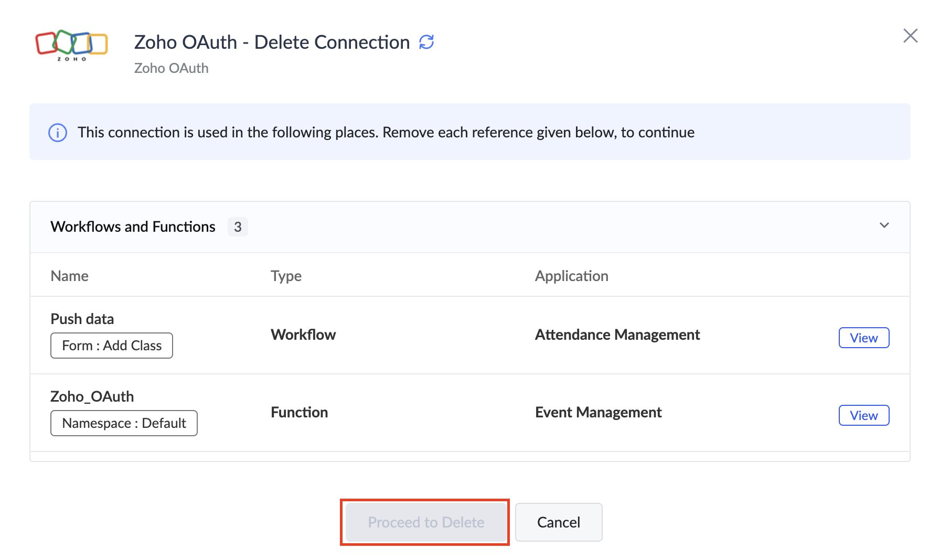The image size is (940, 560).
Task: Click the Event Management application name
Action: point(598,412)
